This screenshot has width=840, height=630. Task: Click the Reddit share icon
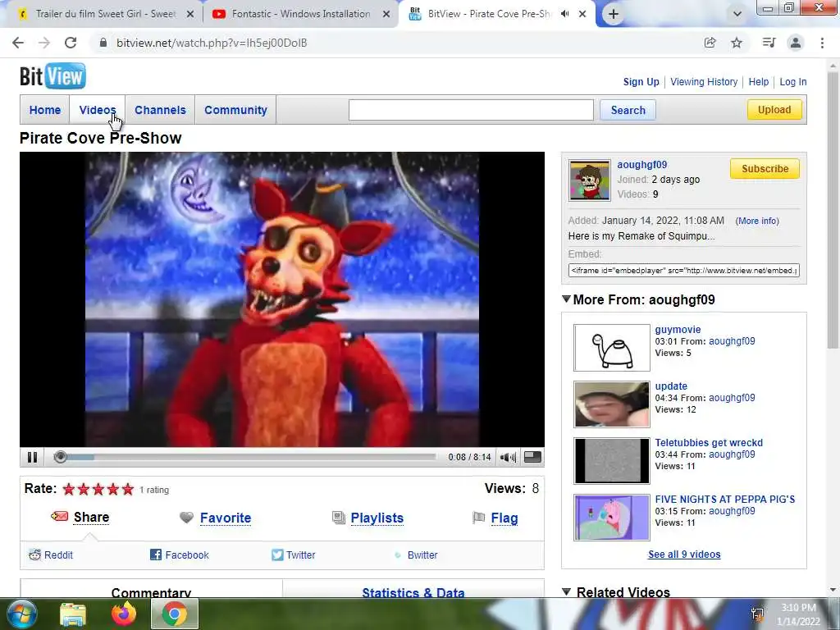coord(34,555)
